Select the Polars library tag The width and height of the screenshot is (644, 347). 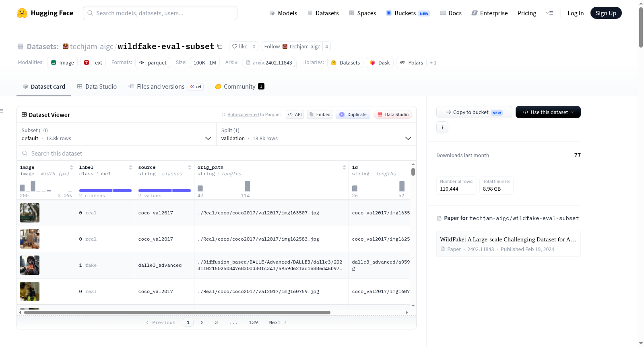coord(411,62)
